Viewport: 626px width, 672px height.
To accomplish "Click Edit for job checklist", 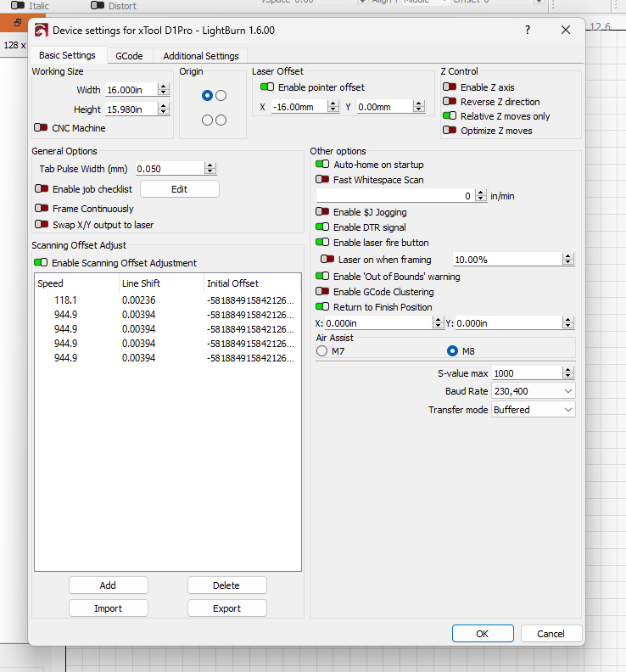I will click(180, 189).
